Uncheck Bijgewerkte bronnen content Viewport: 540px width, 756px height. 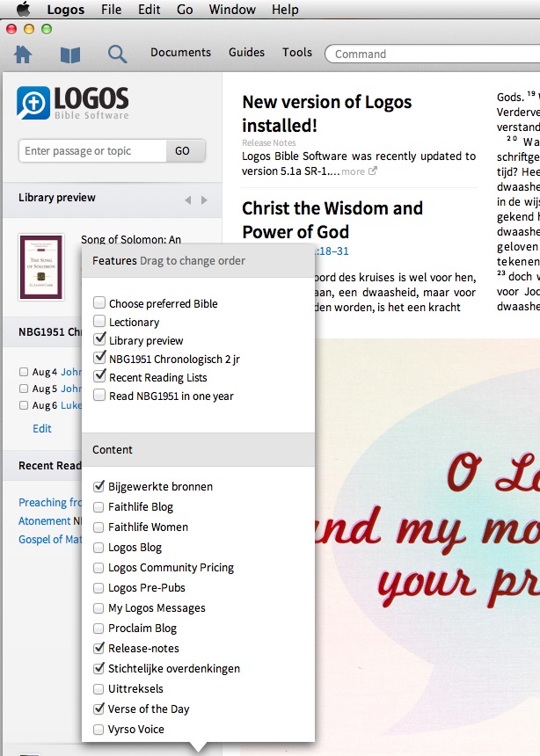pos(99,486)
